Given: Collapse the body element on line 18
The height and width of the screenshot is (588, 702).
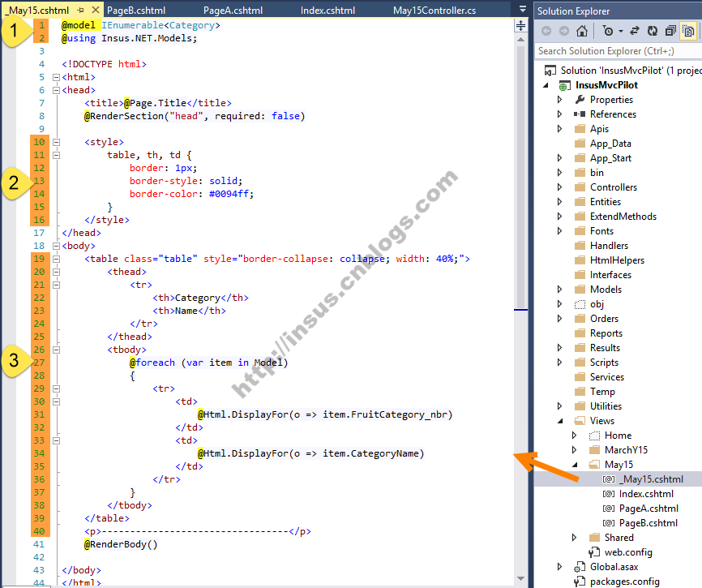Looking at the screenshot, I should click(x=57, y=246).
